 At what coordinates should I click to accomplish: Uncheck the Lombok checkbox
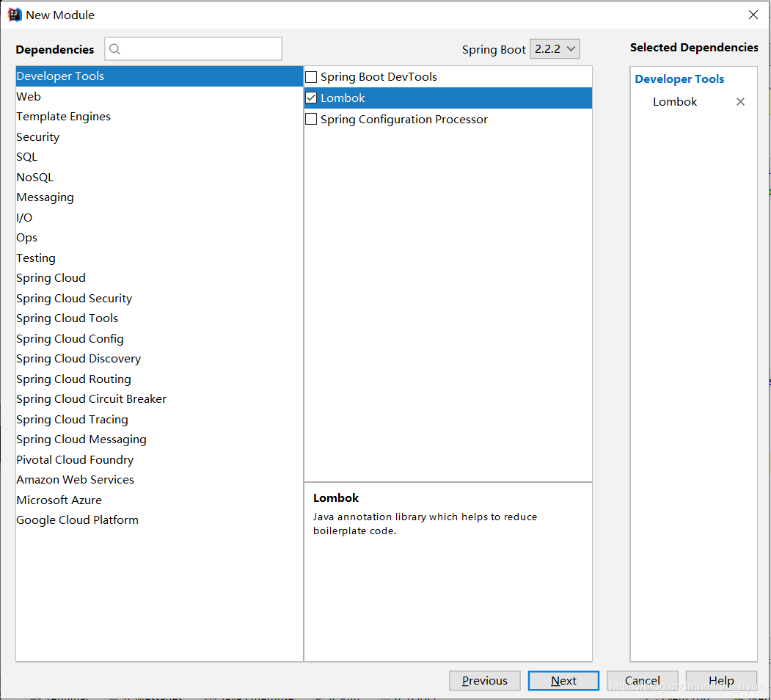tap(311, 98)
